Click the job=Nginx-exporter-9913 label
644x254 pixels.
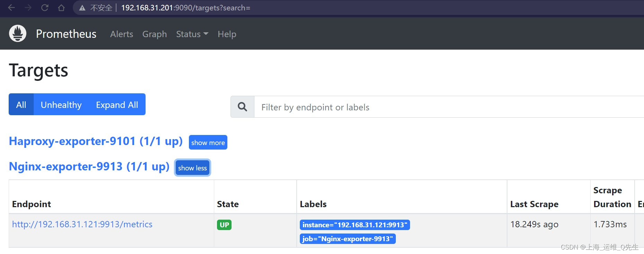pos(348,239)
